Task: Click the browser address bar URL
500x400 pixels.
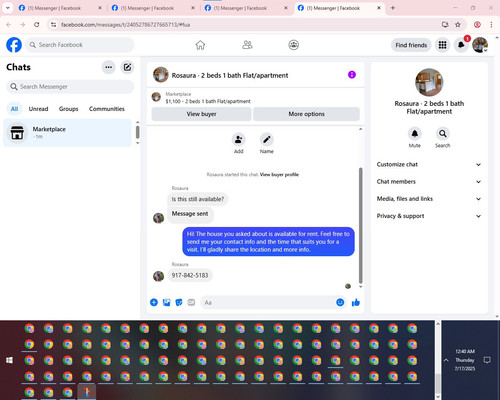Action: click(125, 25)
